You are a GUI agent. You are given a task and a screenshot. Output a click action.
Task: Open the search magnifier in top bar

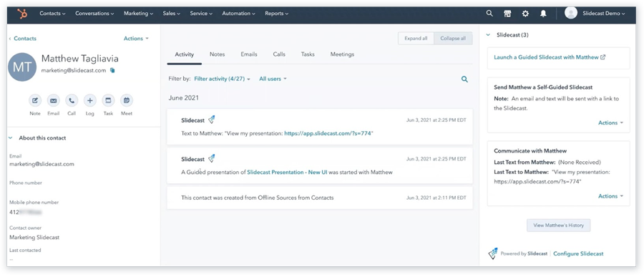pyautogui.click(x=489, y=13)
